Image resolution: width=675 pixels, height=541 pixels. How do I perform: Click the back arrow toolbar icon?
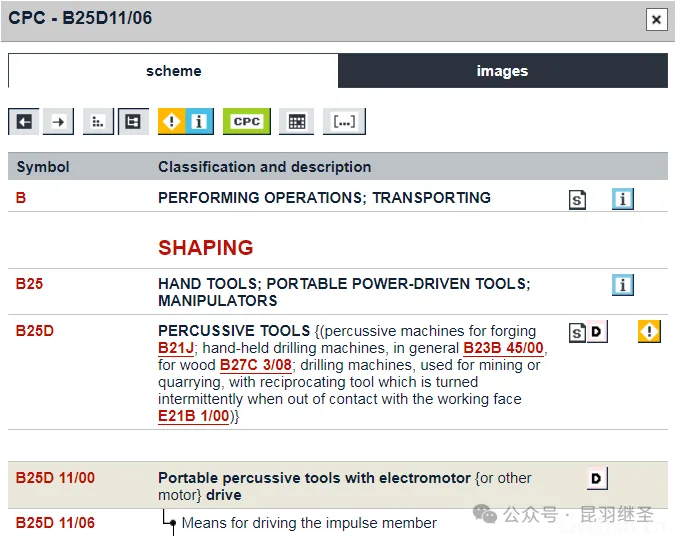point(24,121)
